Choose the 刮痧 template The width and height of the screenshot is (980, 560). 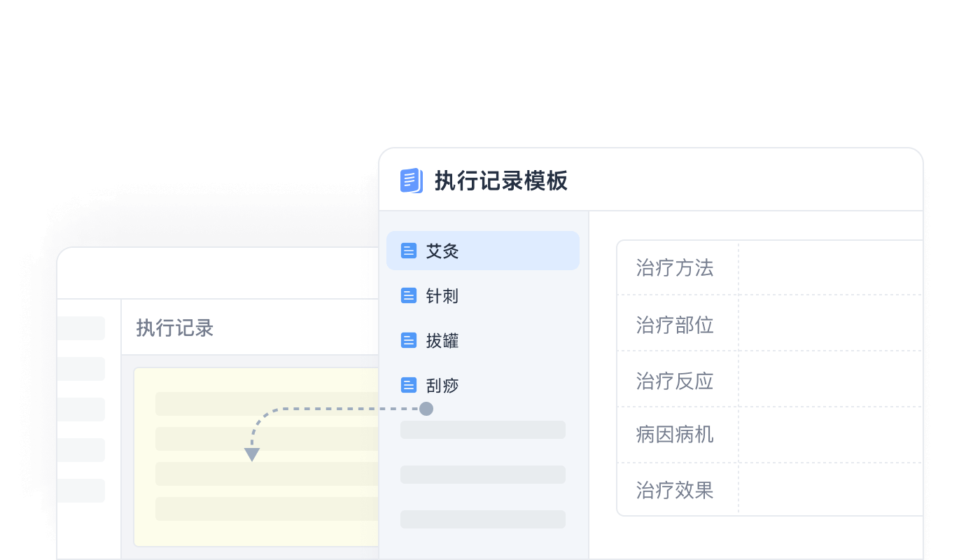[x=483, y=385]
